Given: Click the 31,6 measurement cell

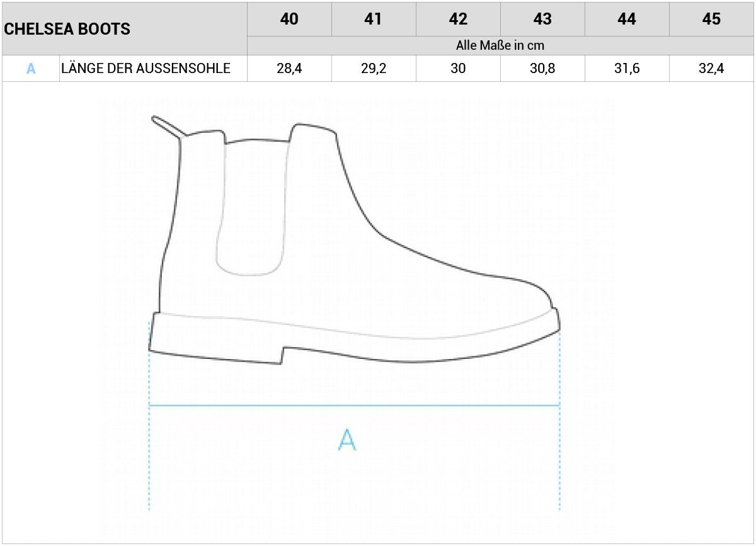Looking at the screenshot, I should [x=627, y=69].
